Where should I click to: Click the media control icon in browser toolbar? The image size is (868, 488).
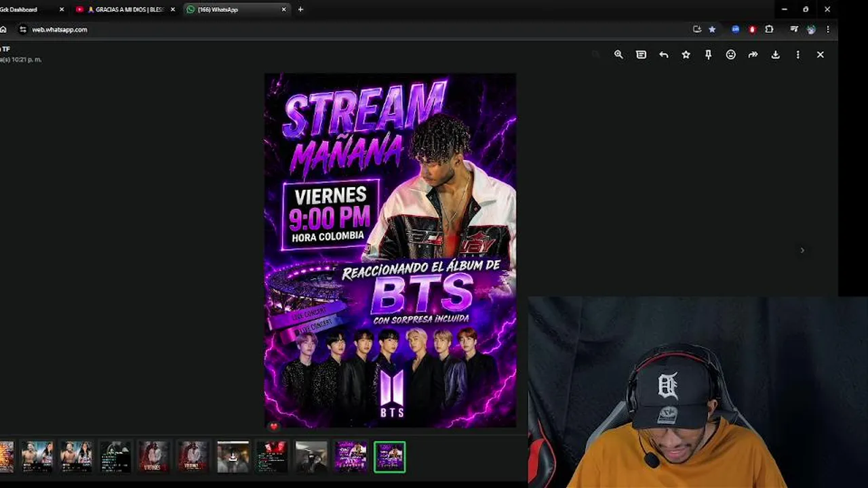(x=794, y=29)
